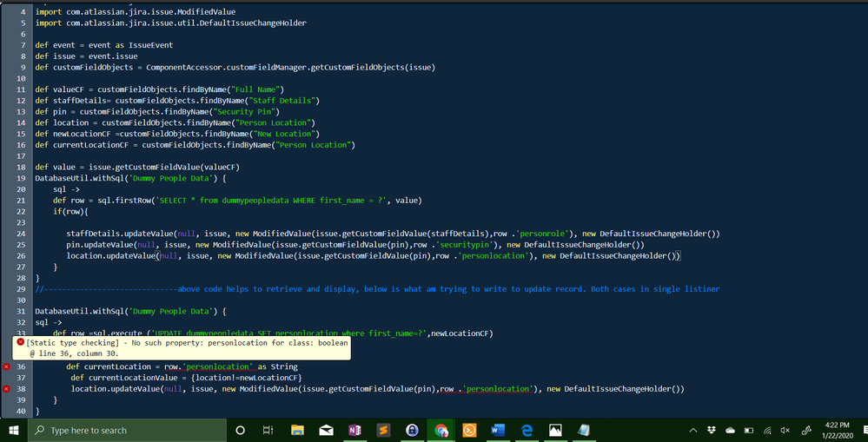This screenshot has height=442, width=868.
Task: Switch to Chrome on taskbar
Action: (441, 430)
